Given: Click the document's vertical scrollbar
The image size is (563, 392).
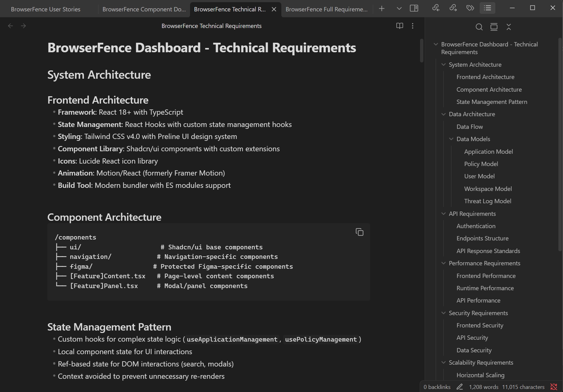Looking at the screenshot, I should coord(422,51).
